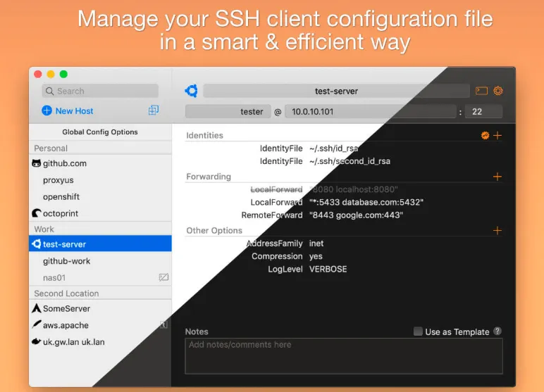This screenshot has height=392, width=544.
Task: Click the feather icon for aws.apache
Action: click(37, 324)
